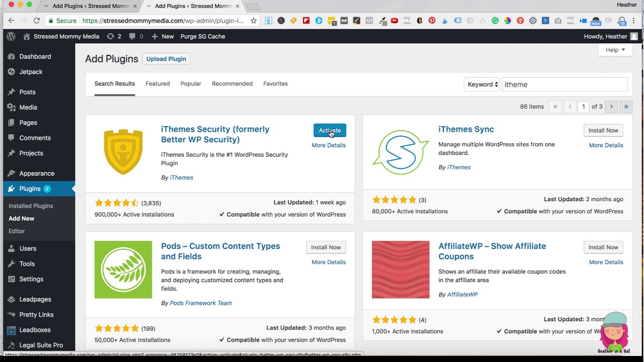Click the AffiliateWP red wave thumbnail

(400, 269)
